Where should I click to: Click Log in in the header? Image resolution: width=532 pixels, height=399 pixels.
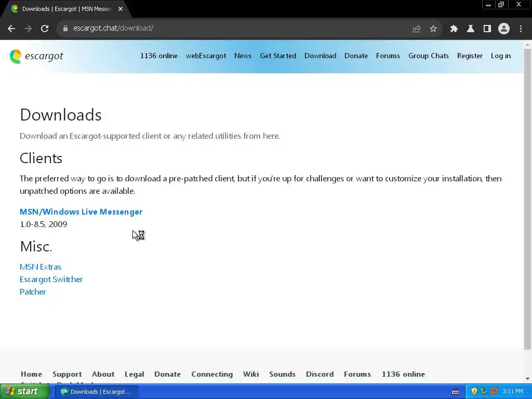coord(500,56)
